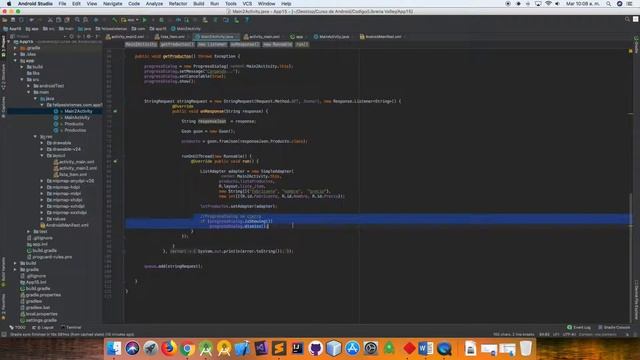
Task: Collapse the app module folder
Action: coord(16,60)
